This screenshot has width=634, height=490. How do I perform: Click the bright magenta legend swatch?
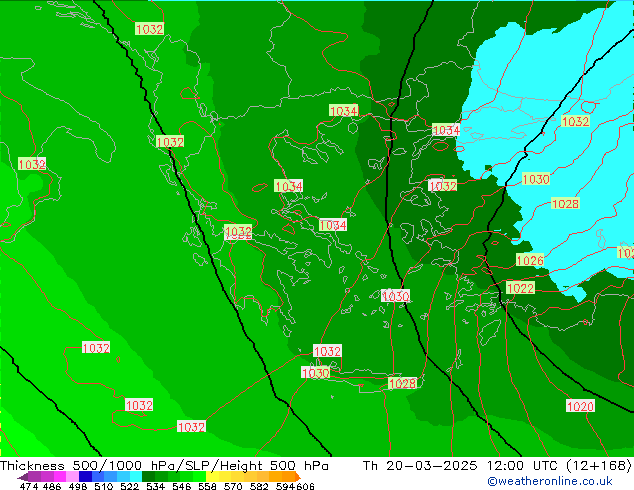click(60, 477)
